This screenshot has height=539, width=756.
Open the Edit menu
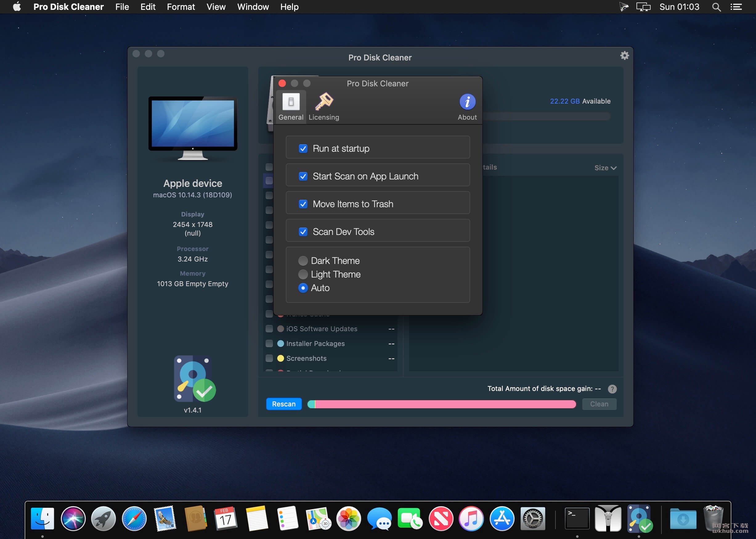click(148, 7)
